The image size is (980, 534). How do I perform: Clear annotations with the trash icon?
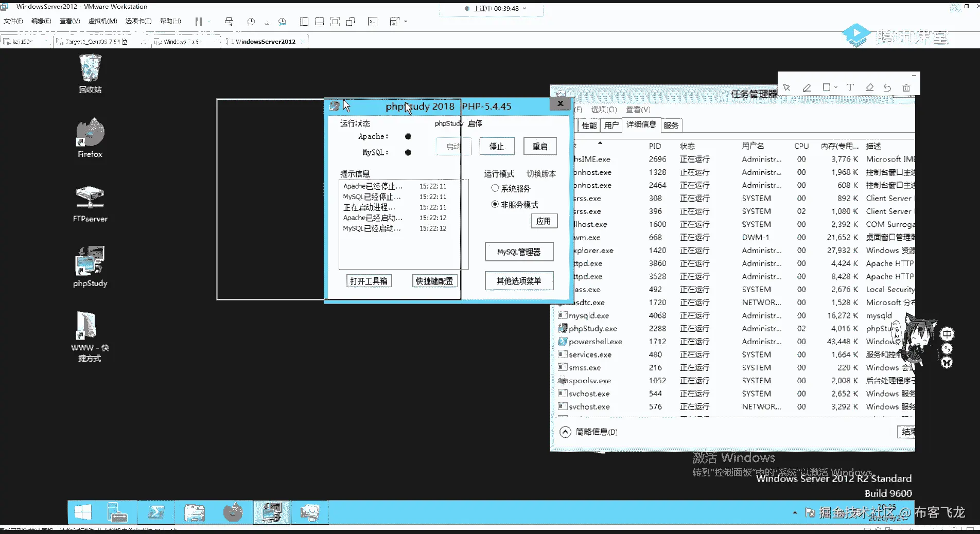(906, 87)
